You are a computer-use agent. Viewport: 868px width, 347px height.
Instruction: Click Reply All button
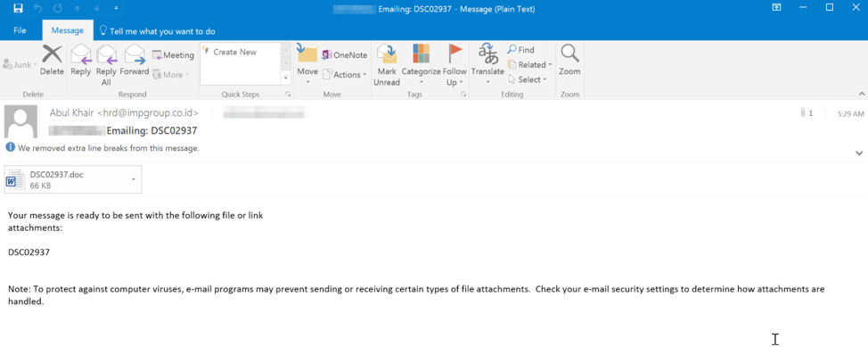coord(106,65)
